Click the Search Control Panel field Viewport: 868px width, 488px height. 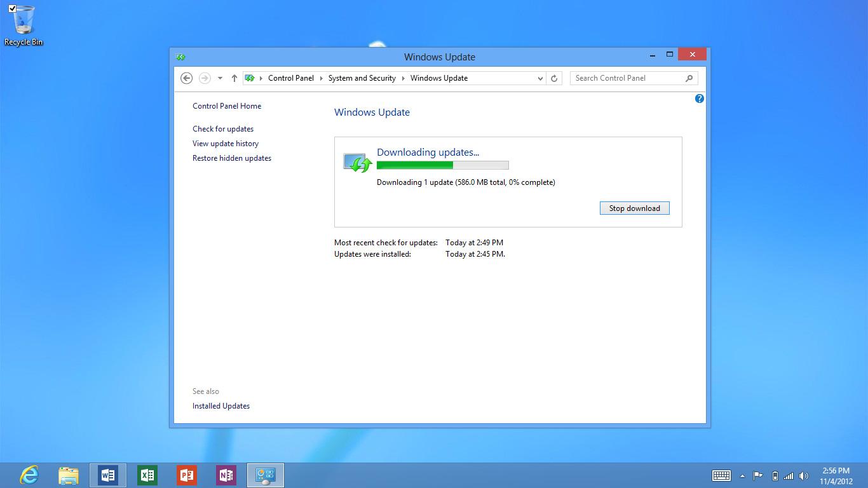[626, 78]
